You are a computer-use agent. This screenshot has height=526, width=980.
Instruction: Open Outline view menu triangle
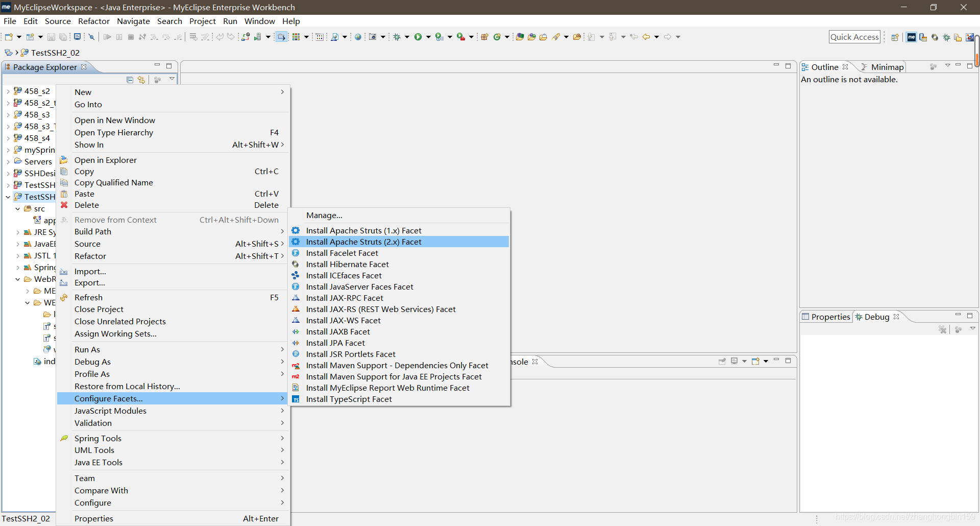[x=948, y=65]
